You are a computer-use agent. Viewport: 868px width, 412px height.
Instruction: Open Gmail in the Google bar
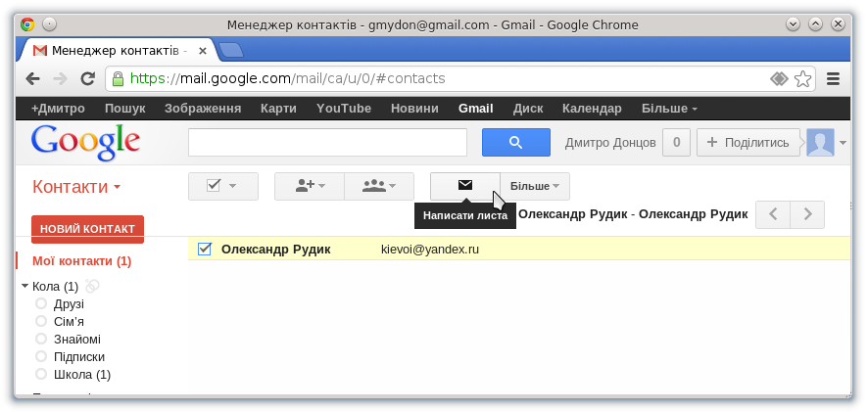click(475, 109)
